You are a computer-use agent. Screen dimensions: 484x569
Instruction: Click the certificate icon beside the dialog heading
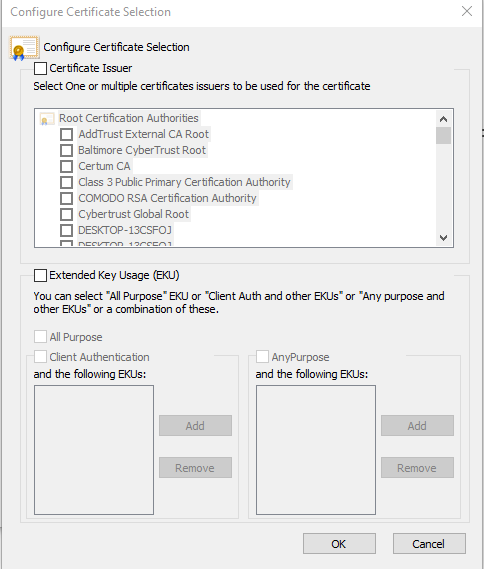[24, 48]
